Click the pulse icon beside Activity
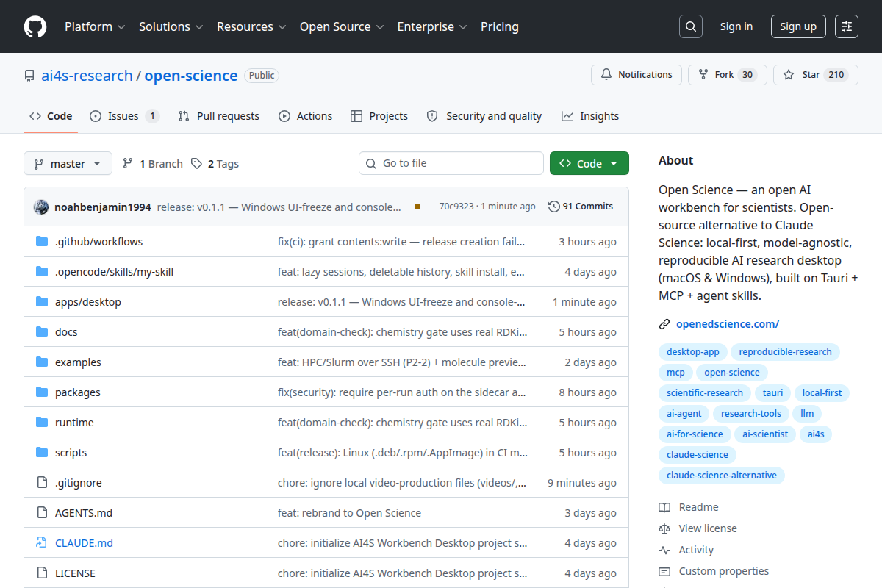 [664, 550]
